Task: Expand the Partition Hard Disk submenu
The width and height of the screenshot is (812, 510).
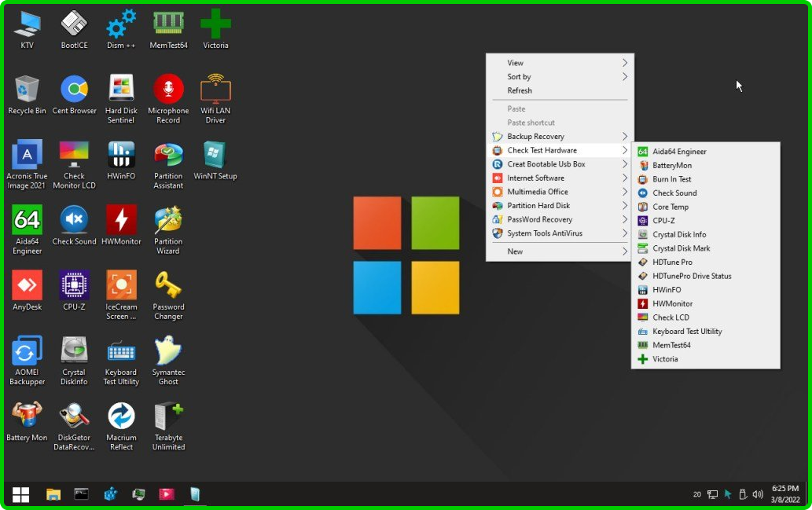Action: [x=560, y=206]
